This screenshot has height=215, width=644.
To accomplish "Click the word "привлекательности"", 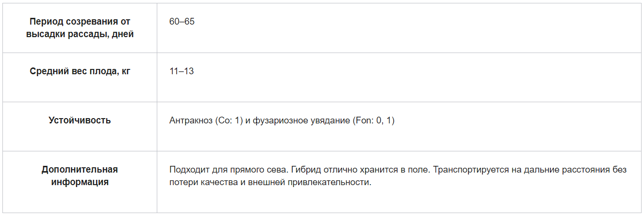I will (x=334, y=182).
